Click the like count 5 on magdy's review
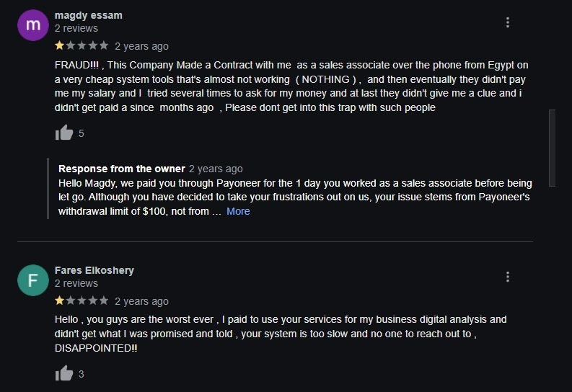The image size is (572, 392). [82, 133]
